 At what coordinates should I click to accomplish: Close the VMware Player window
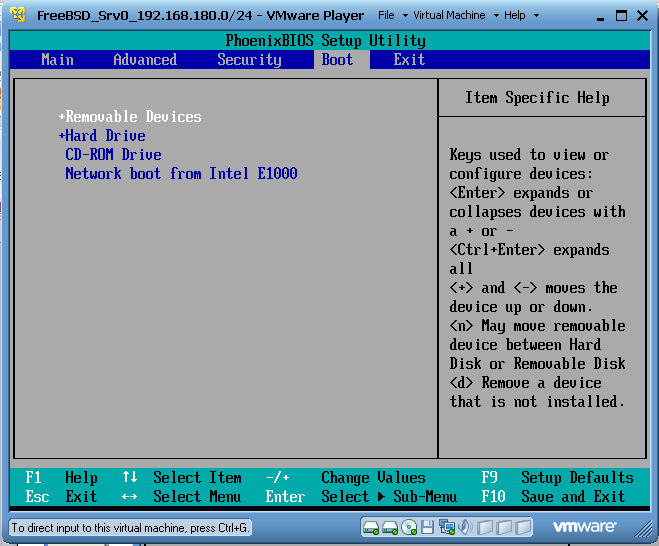[642, 16]
